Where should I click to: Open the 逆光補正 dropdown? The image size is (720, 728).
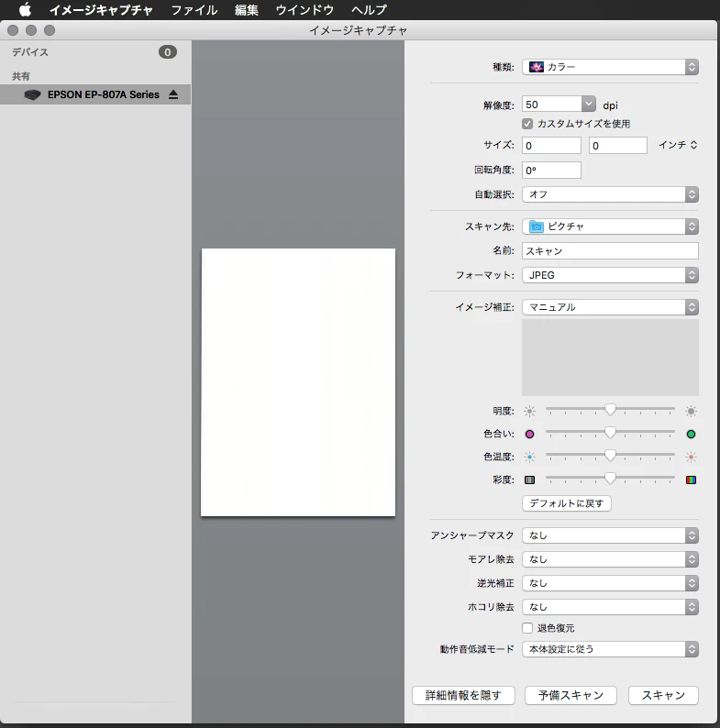[x=610, y=583]
